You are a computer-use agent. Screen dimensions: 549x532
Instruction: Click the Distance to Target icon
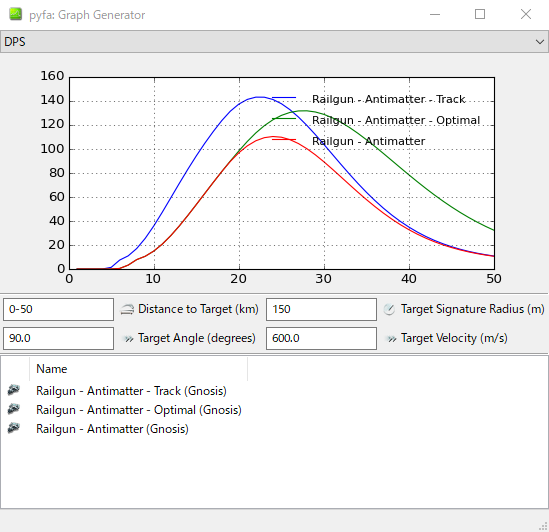(127, 309)
